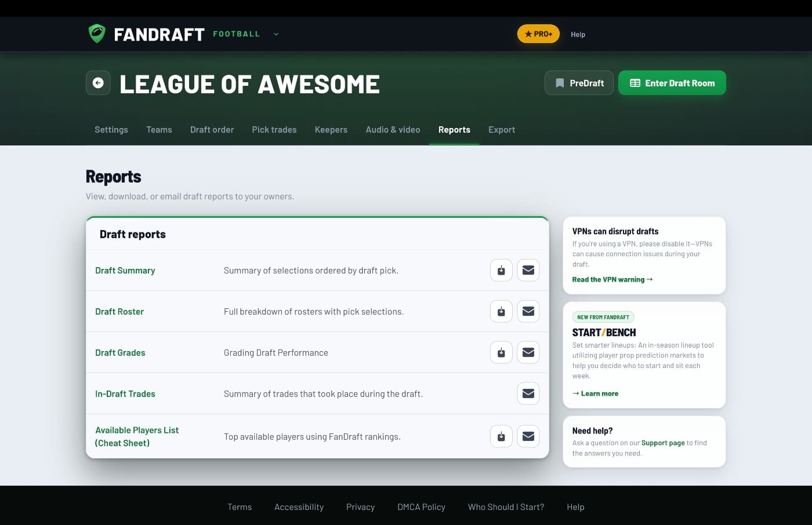812x525 pixels.
Task: Open the Draft Grades report link
Action: click(120, 353)
